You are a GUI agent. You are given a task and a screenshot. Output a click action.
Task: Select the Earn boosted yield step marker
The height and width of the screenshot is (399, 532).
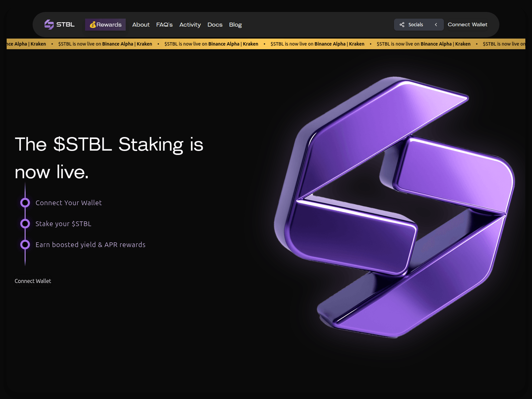coord(25,244)
